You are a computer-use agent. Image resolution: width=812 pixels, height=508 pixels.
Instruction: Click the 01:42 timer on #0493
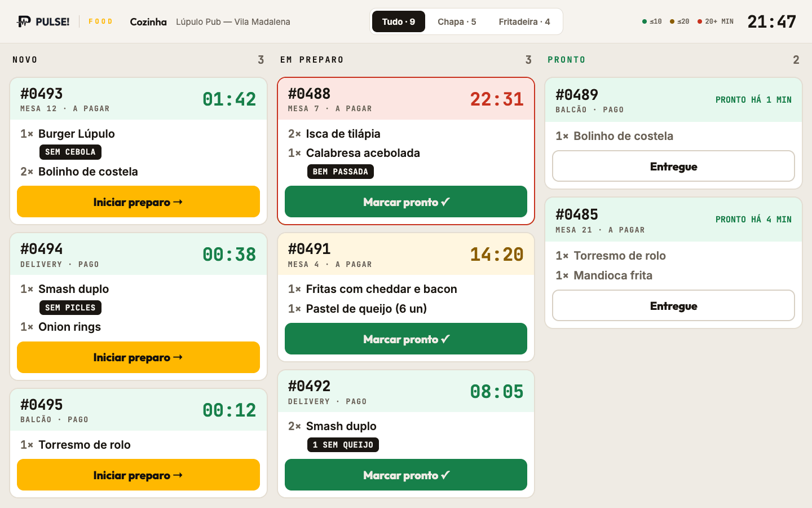tap(229, 99)
